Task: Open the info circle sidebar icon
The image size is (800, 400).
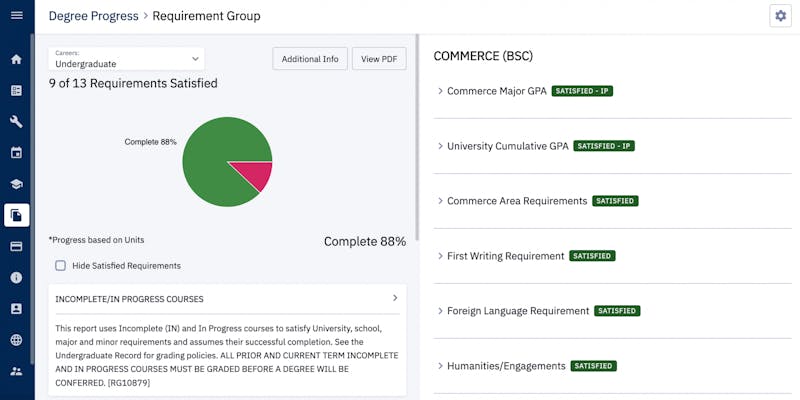Action: (x=16, y=277)
